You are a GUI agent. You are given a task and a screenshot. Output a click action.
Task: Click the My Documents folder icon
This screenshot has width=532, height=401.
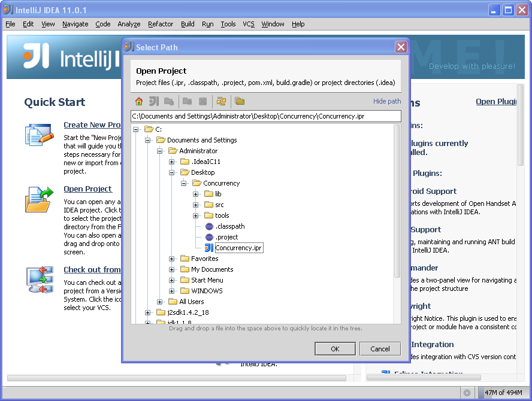click(x=185, y=269)
